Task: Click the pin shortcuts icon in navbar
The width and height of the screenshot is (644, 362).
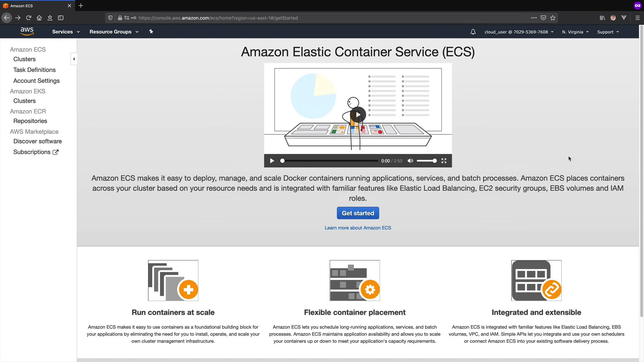Action: 151,32
